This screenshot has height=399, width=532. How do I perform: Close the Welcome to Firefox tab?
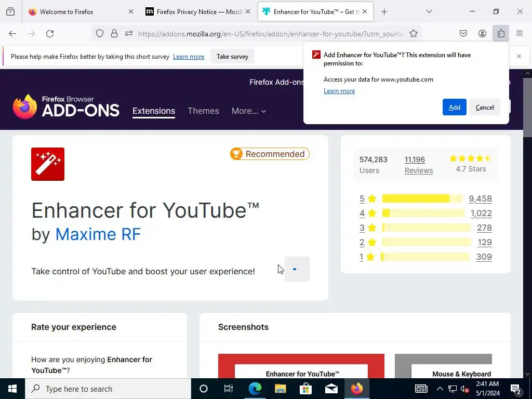click(131, 11)
